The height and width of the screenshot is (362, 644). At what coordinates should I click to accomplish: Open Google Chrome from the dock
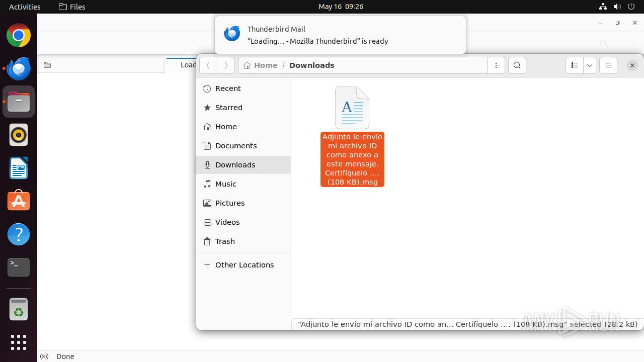click(x=19, y=36)
